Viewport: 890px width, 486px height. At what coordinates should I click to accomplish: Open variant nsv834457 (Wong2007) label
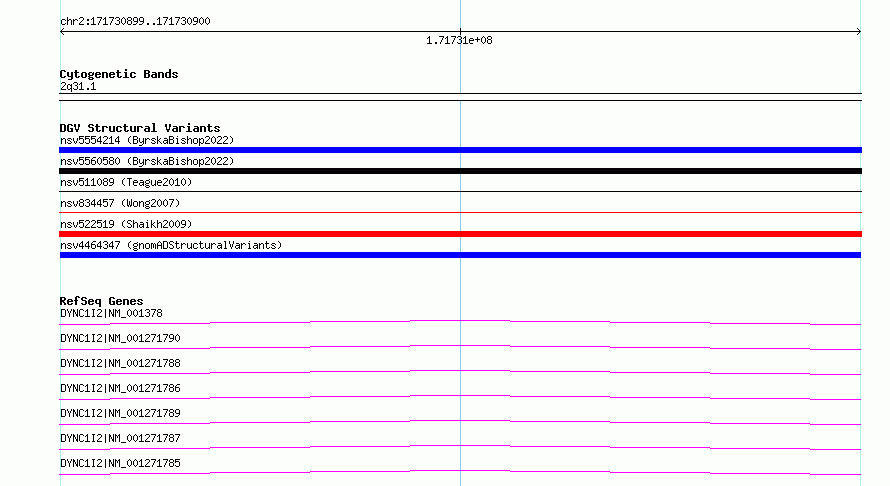[x=120, y=203]
